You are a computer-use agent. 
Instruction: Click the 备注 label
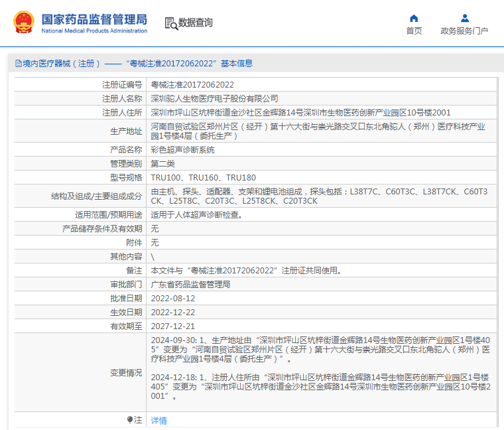(x=134, y=271)
